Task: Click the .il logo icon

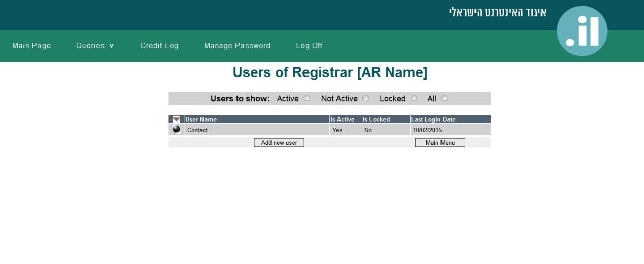Action: tap(582, 31)
